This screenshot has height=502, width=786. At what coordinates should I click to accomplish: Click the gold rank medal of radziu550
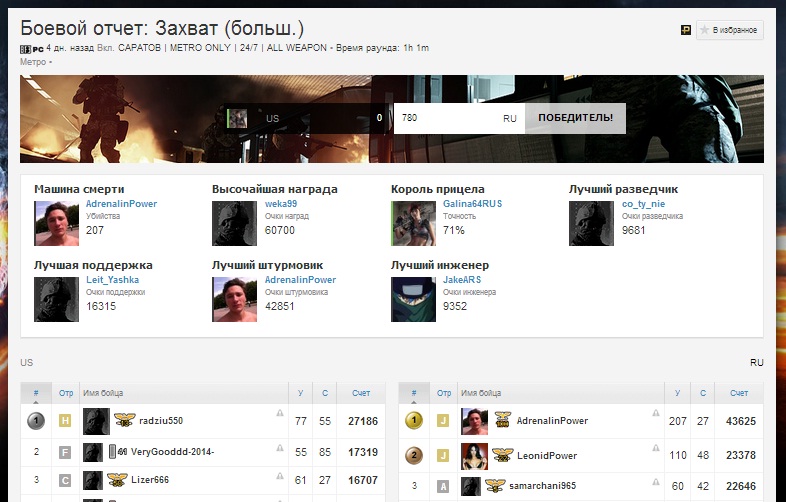(x=36, y=421)
